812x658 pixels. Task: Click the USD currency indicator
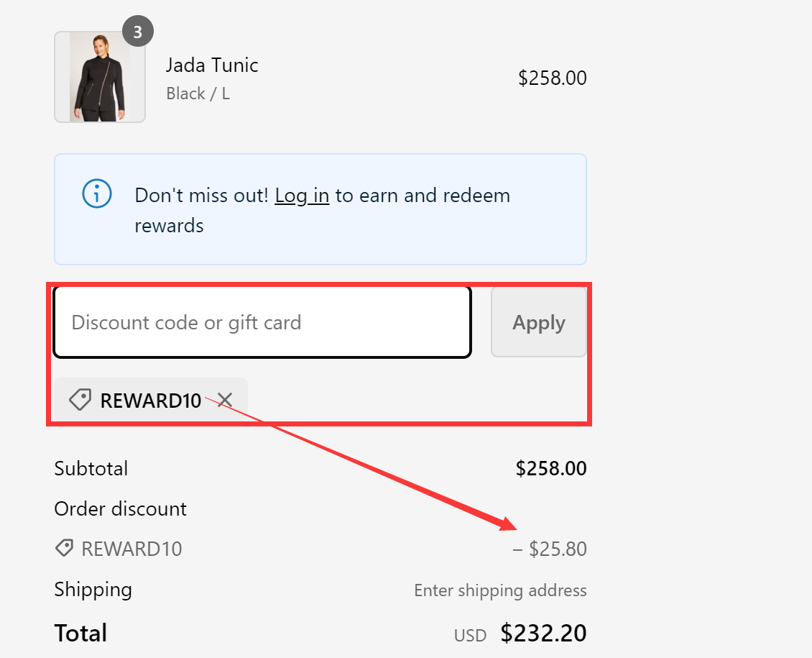point(470,635)
